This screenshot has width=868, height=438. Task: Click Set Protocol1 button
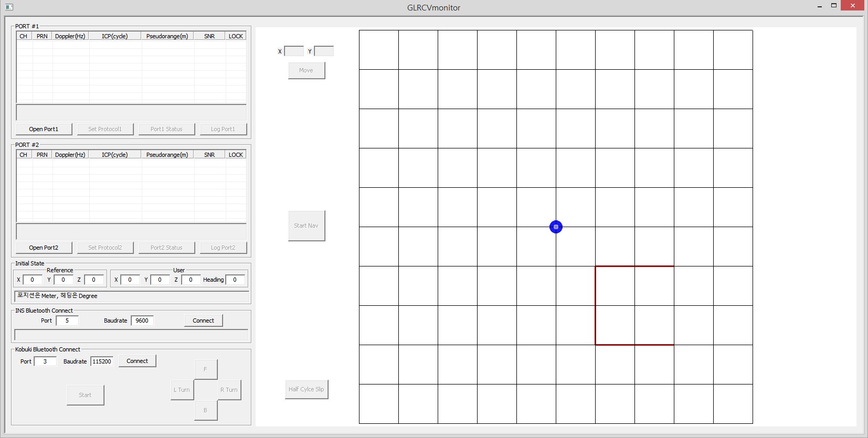[105, 129]
